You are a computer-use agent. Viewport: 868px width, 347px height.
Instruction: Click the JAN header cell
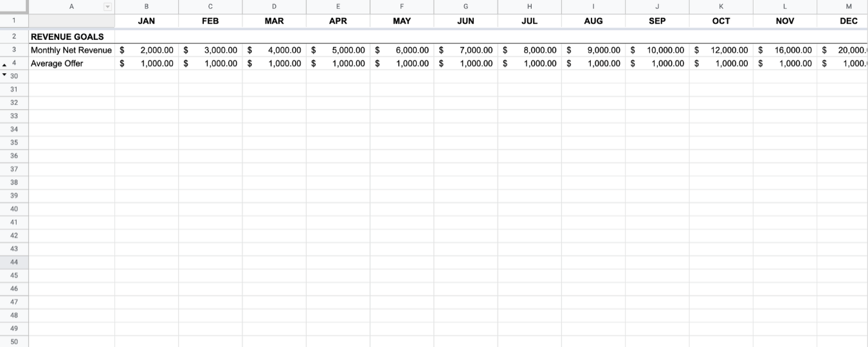pyautogui.click(x=146, y=21)
